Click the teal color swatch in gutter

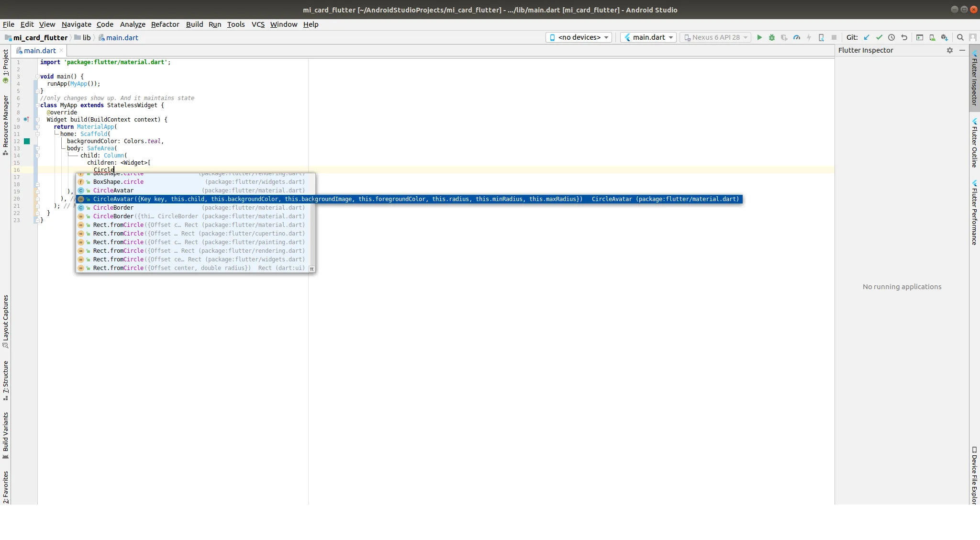coord(27,141)
